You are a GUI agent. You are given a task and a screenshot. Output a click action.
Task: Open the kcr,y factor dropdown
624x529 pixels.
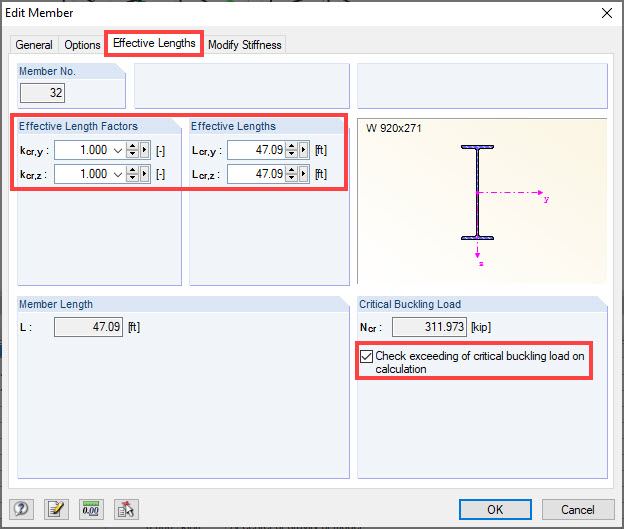tap(118, 150)
